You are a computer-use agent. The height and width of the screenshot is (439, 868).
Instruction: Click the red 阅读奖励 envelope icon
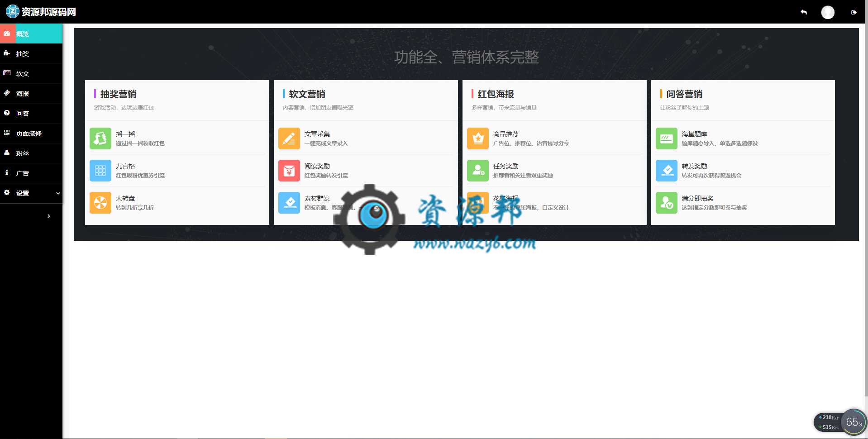pos(289,171)
